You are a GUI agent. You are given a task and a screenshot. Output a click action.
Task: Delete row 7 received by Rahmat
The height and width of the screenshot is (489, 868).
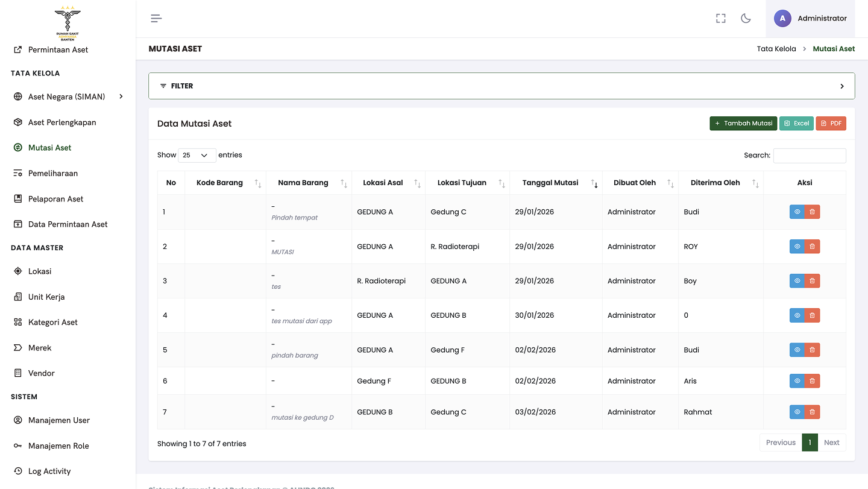point(812,412)
